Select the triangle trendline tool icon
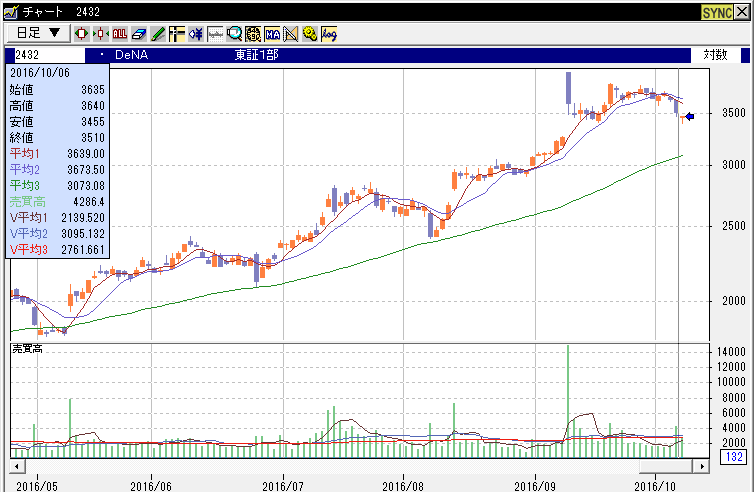This screenshot has height=492, width=754. pyautogui.click(x=291, y=33)
